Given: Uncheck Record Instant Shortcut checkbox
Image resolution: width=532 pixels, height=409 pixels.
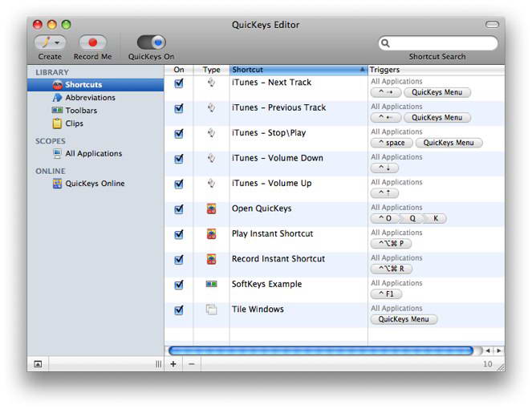Looking at the screenshot, I should [x=179, y=260].
